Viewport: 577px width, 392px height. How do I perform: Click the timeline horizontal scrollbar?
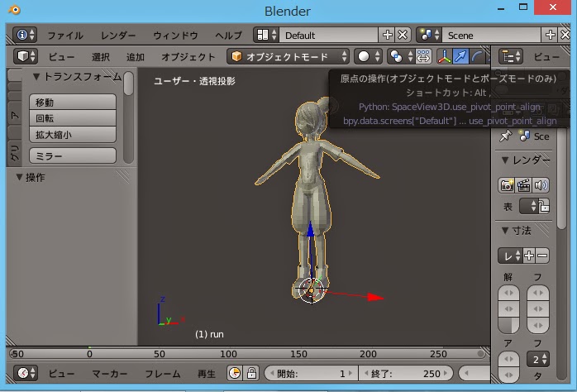point(247,353)
